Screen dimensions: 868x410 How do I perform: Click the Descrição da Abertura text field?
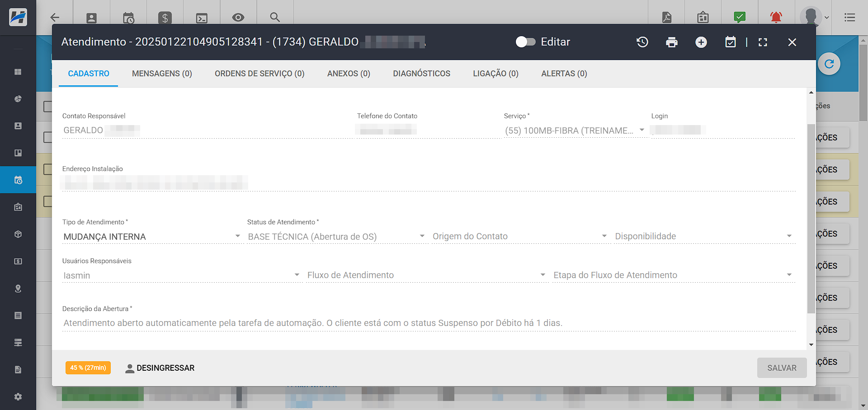[x=429, y=323]
